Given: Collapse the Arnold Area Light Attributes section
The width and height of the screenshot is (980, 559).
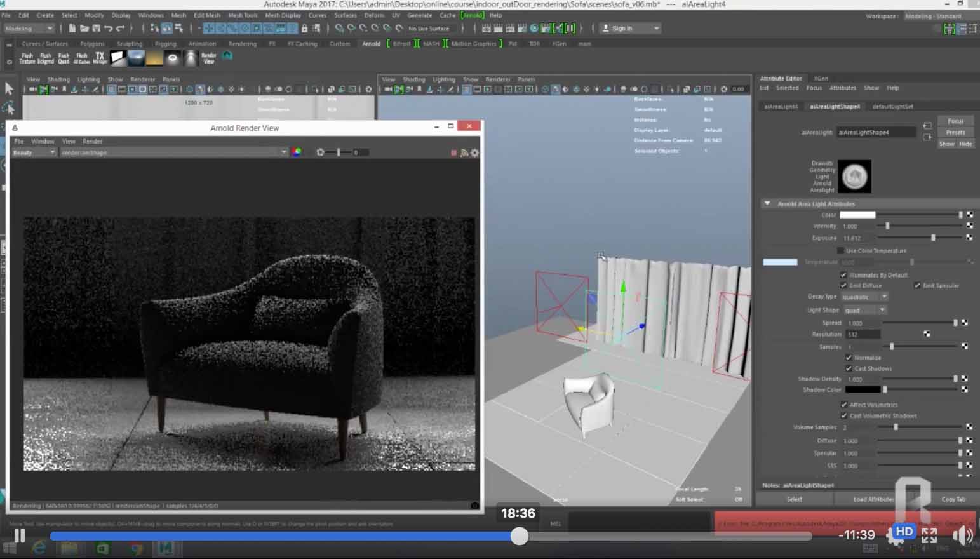Looking at the screenshot, I should [x=767, y=204].
